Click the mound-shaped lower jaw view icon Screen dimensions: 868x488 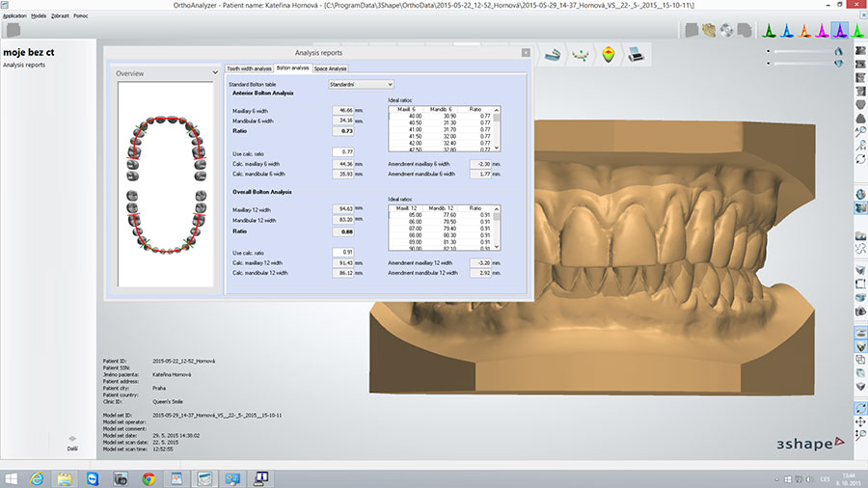860,118
